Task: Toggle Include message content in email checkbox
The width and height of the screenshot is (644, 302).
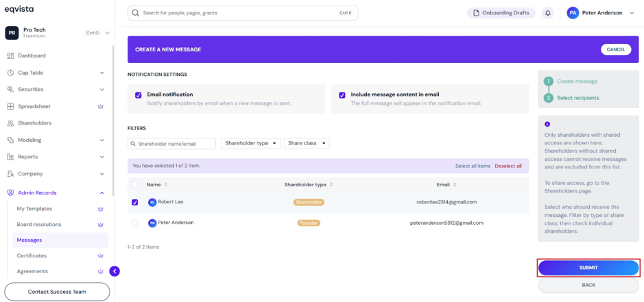Action: 342,95
